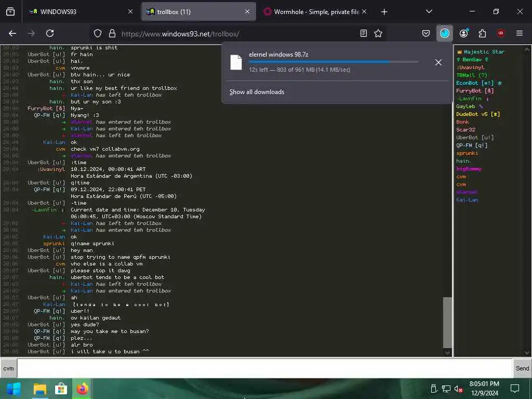
Task: Select TBMail (?) in the user list
Action: click(472, 75)
